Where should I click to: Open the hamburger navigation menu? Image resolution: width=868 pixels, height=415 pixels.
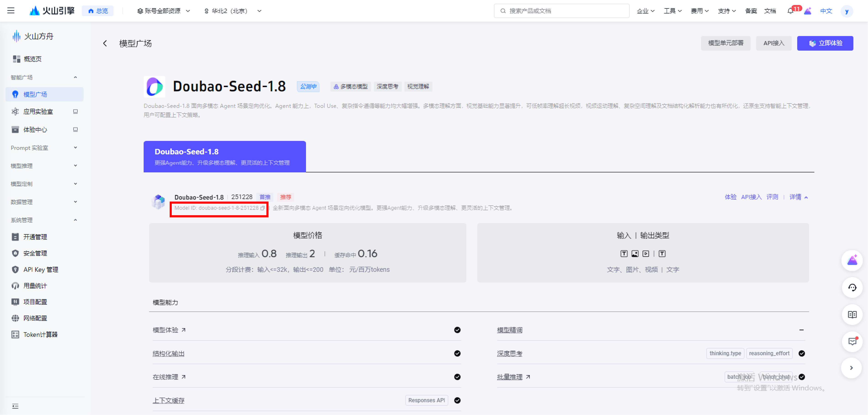coord(11,10)
